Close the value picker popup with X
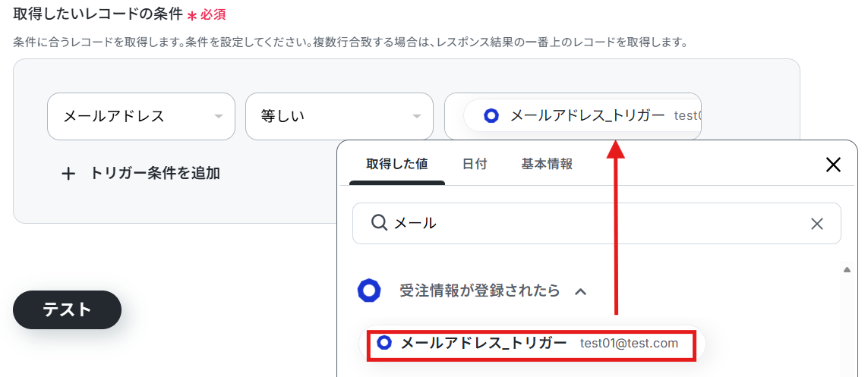The width and height of the screenshot is (868, 377). [833, 165]
